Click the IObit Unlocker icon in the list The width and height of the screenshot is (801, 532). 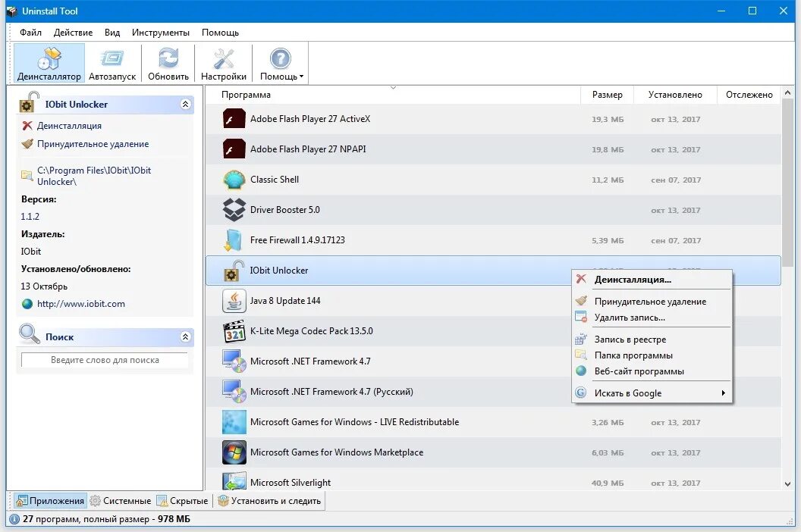pos(234,271)
